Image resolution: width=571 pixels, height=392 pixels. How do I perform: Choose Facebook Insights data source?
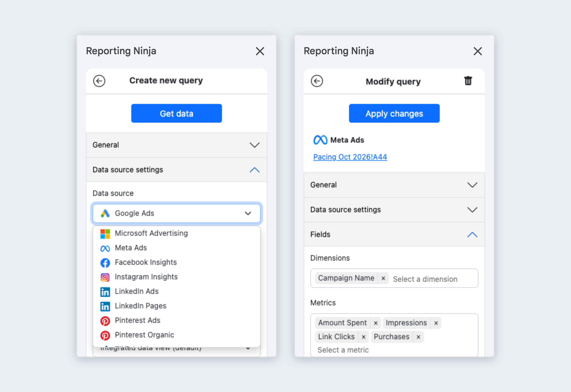176,262
